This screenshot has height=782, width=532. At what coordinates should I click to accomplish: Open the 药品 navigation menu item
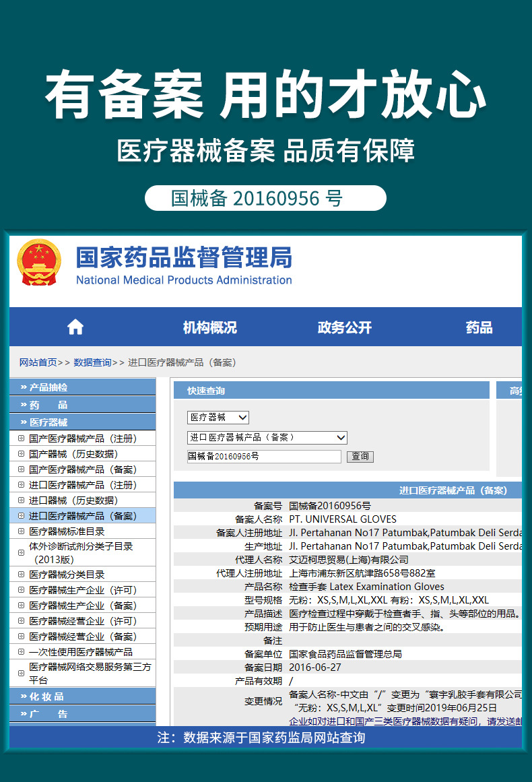pyautogui.click(x=479, y=327)
